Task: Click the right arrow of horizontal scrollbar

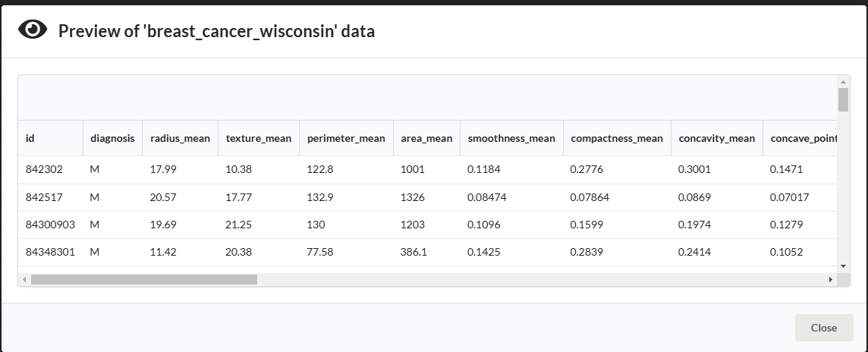Action: [x=831, y=280]
